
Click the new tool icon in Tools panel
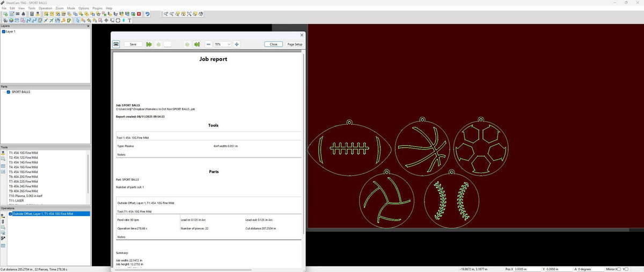[x=3, y=153]
